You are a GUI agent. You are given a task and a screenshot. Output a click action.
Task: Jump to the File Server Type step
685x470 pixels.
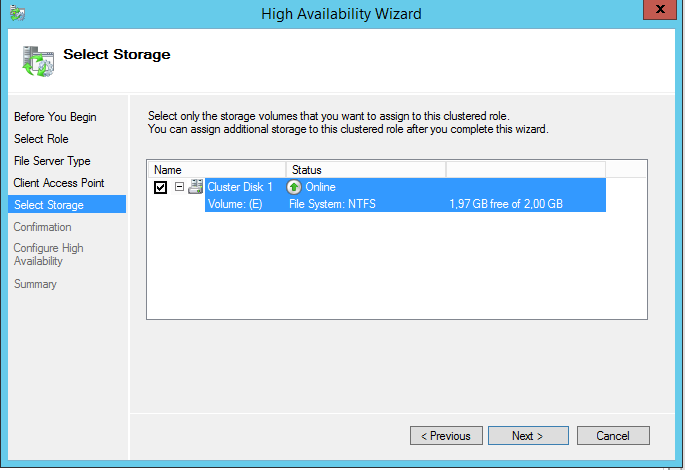point(52,161)
